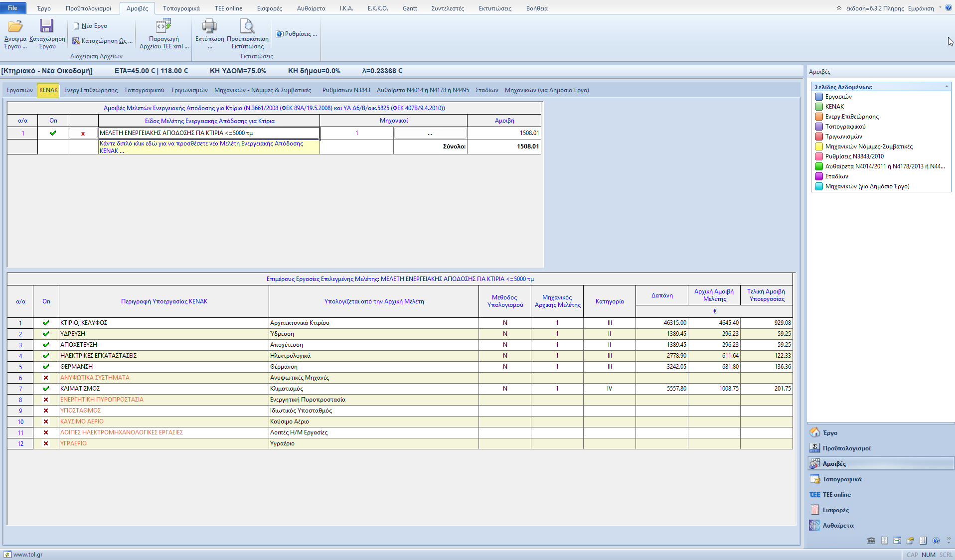This screenshot has width=955, height=560.
Task: Open Ρυθμίσεις settings in the ribbon
Action: point(297,34)
